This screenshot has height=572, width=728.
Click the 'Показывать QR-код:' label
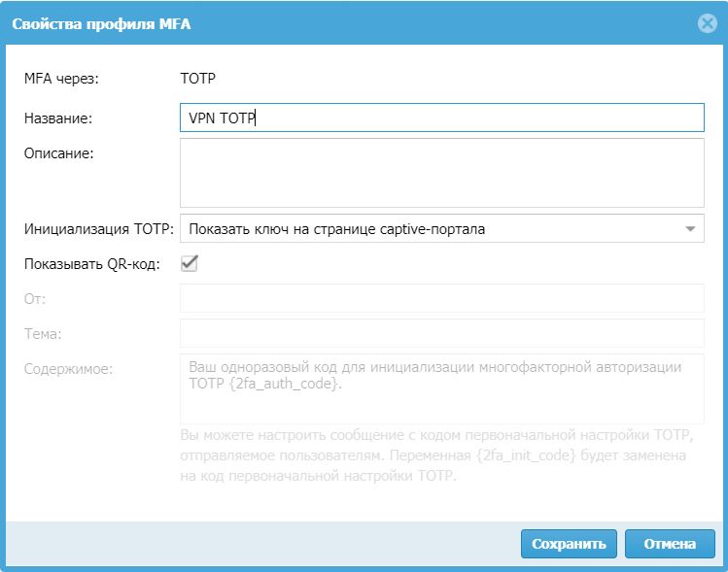91,264
